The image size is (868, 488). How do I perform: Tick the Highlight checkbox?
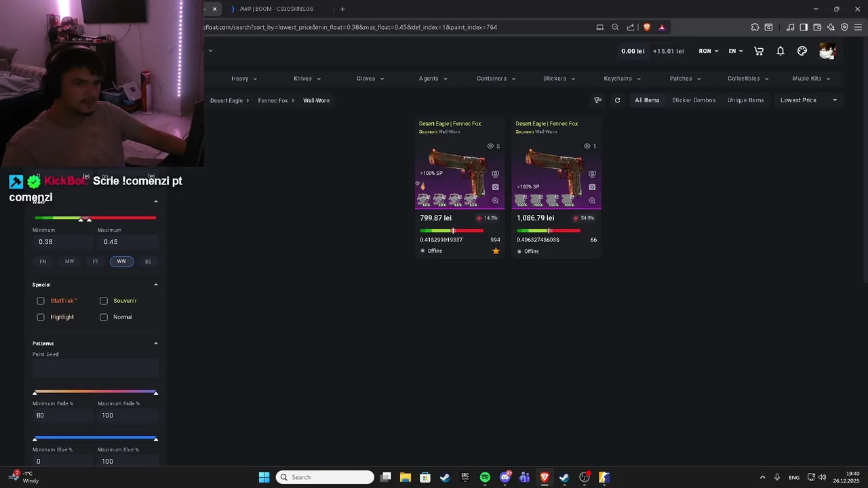41,317
